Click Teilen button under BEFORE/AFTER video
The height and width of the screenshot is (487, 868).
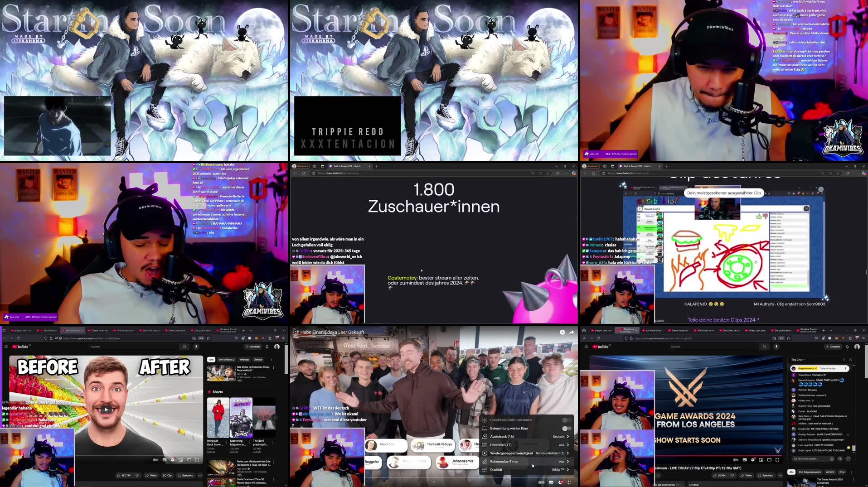(151, 475)
